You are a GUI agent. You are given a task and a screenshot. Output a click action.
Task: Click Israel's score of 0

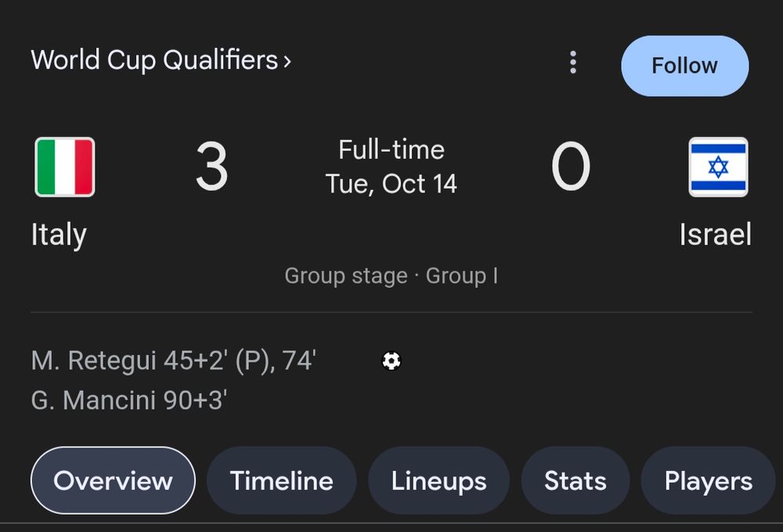570,167
